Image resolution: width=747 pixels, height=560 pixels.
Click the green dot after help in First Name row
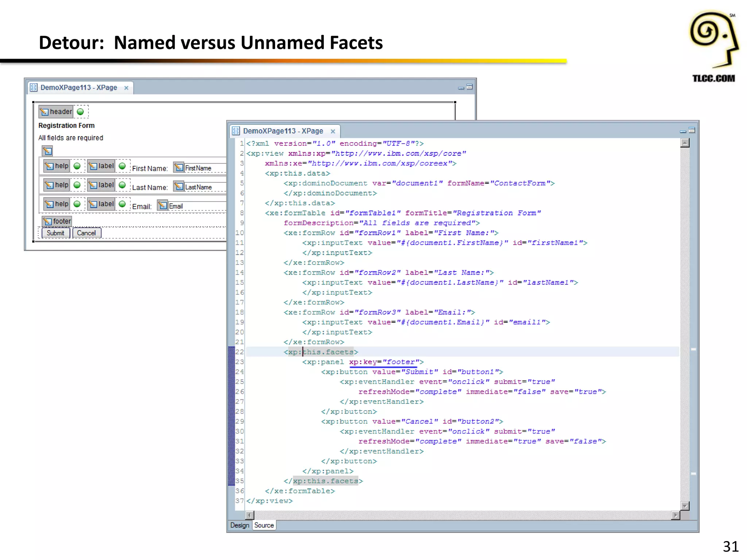tap(77, 166)
